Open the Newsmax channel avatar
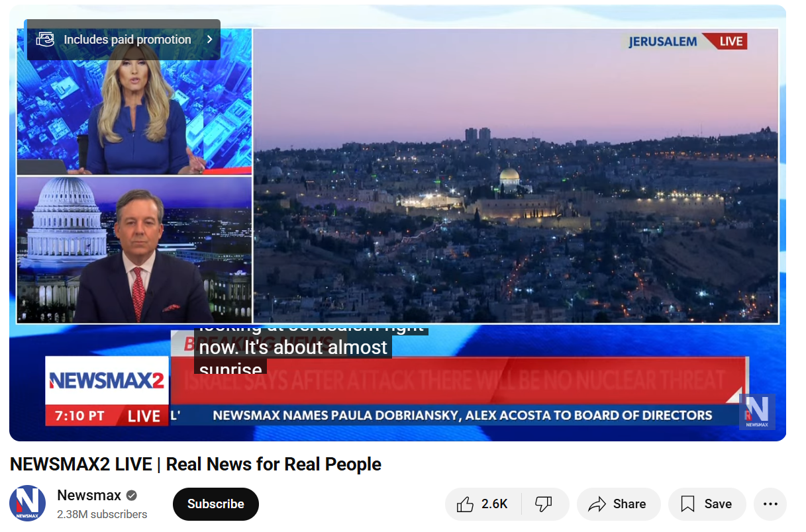The image size is (806, 532). point(28,504)
